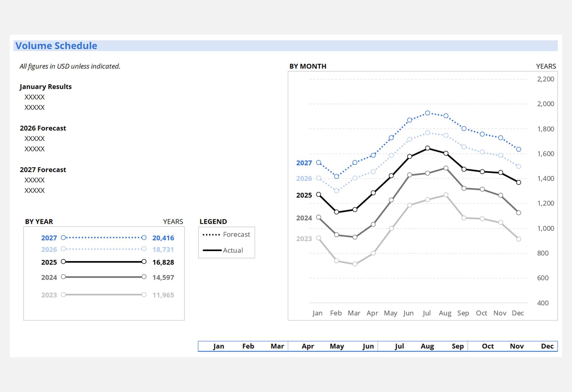572x392 pixels.
Task: Select the Jul column header
Action: pos(399,346)
